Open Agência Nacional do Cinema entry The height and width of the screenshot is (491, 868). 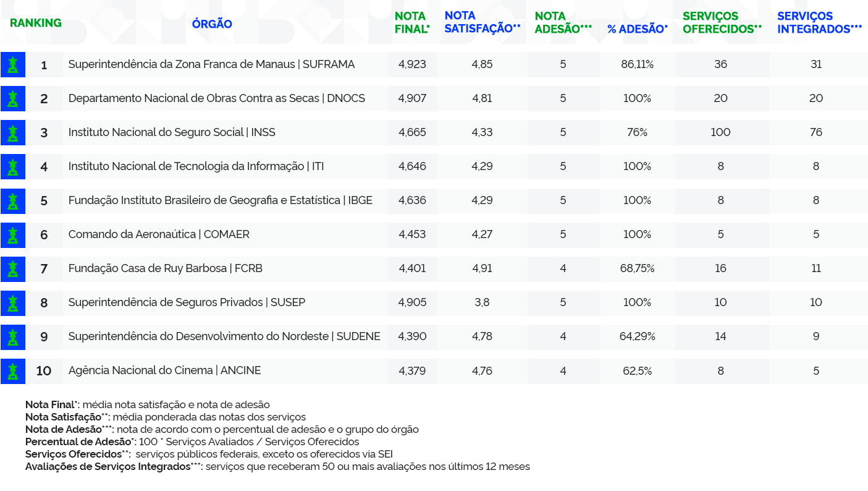[164, 370]
